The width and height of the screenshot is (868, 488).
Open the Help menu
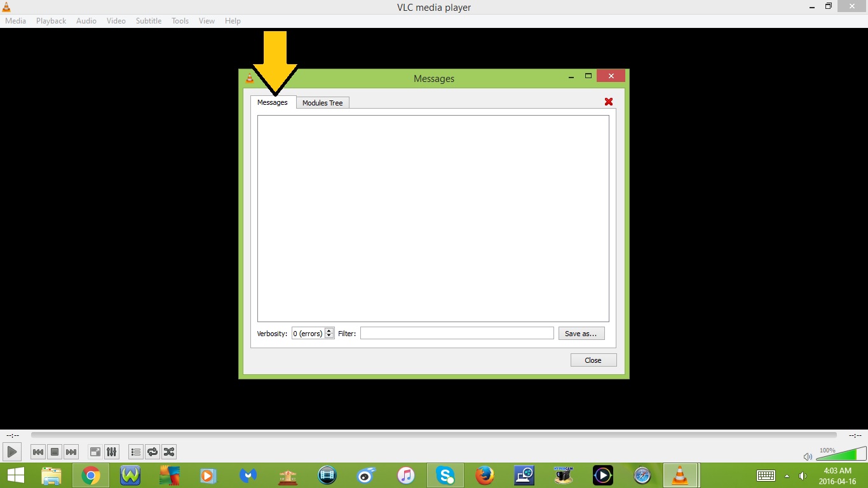click(x=233, y=21)
